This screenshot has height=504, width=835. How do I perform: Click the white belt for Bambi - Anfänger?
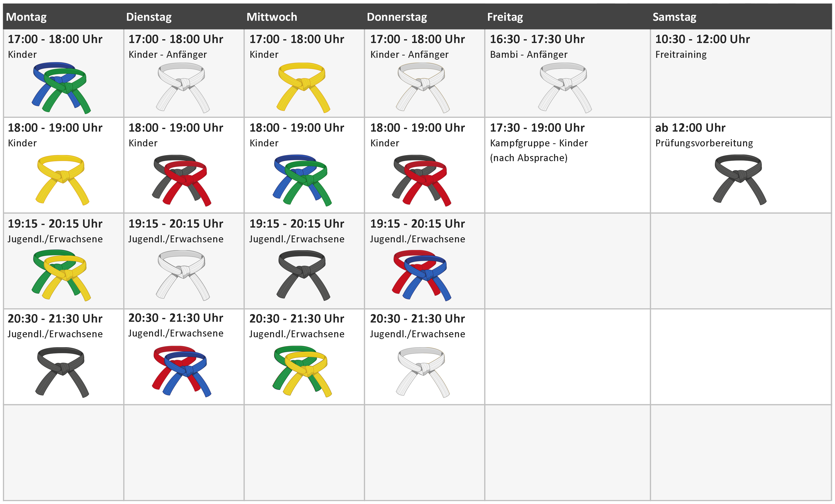click(564, 87)
